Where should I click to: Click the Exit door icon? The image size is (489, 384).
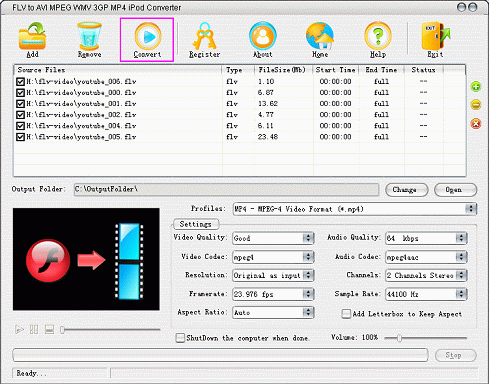pyautogui.click(x=436, y=36)
